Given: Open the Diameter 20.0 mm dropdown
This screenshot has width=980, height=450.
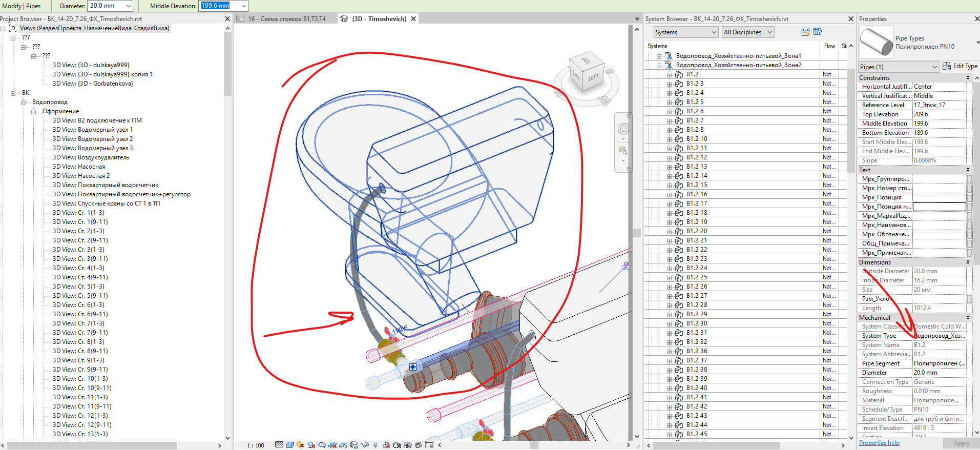Looking at the screenshot, I should click(128, 6).
